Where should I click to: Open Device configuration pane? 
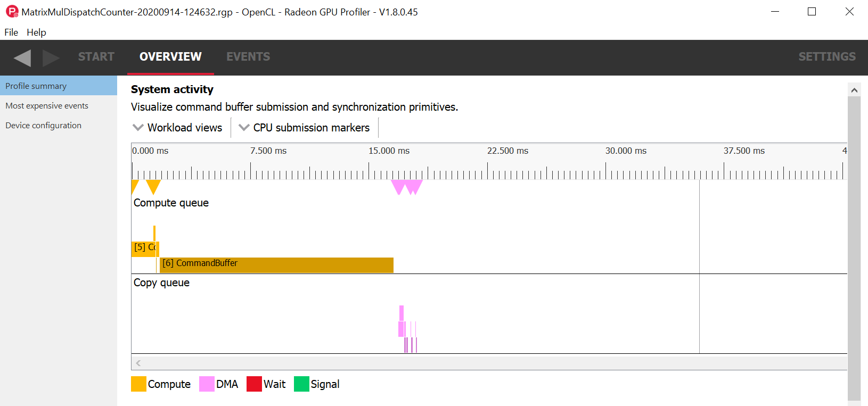(x=44, y=126)
